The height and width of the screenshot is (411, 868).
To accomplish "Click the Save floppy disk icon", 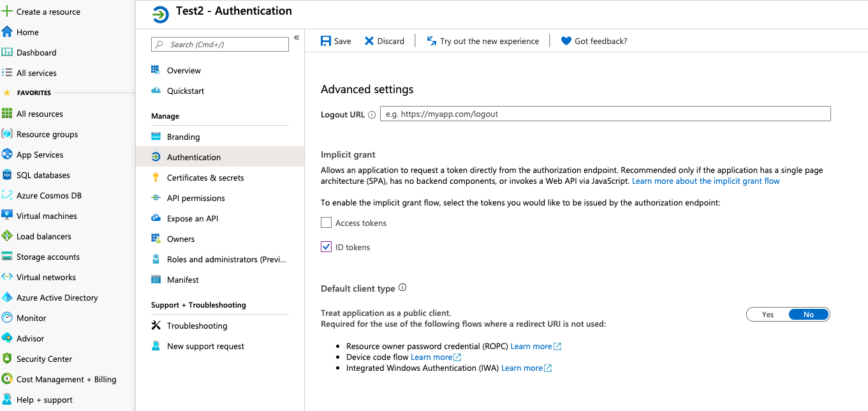I will point(326,41).
